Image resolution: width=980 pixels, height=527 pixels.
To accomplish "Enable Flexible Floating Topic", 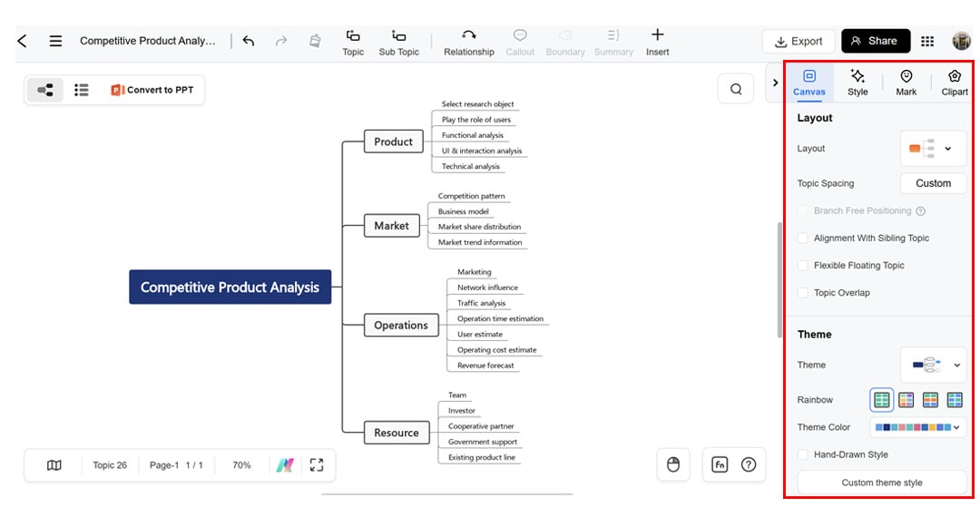I will click(x=802, y=265).
